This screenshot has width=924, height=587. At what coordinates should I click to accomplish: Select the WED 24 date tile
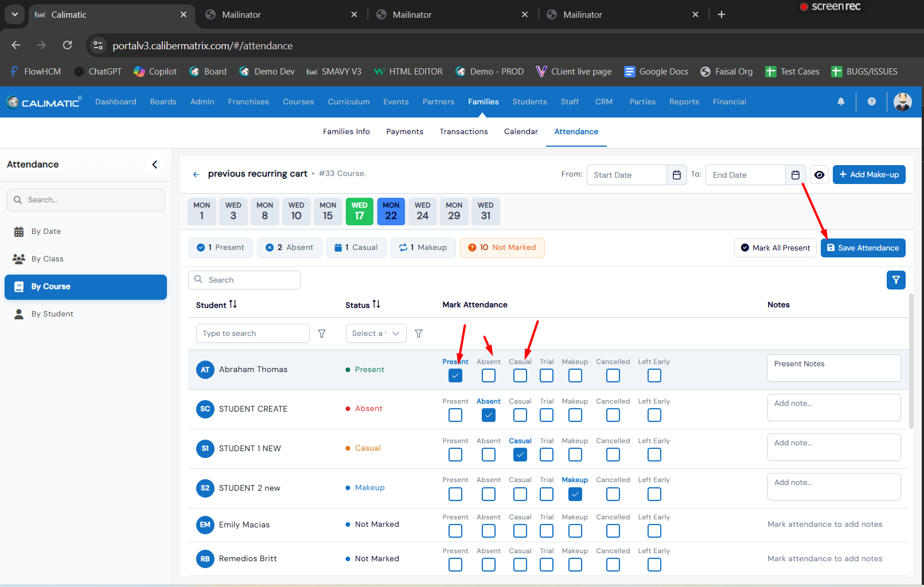click(x=422, y=211)
